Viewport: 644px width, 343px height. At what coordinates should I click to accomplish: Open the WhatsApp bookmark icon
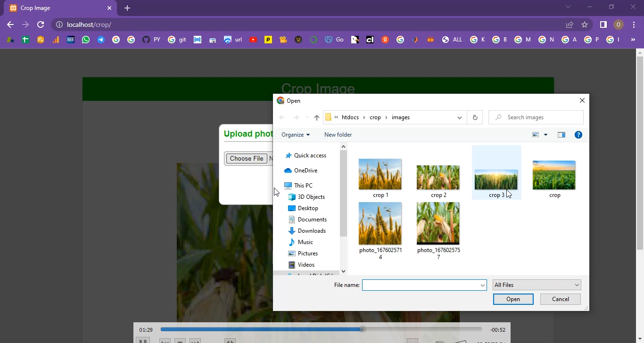[85, 40]
